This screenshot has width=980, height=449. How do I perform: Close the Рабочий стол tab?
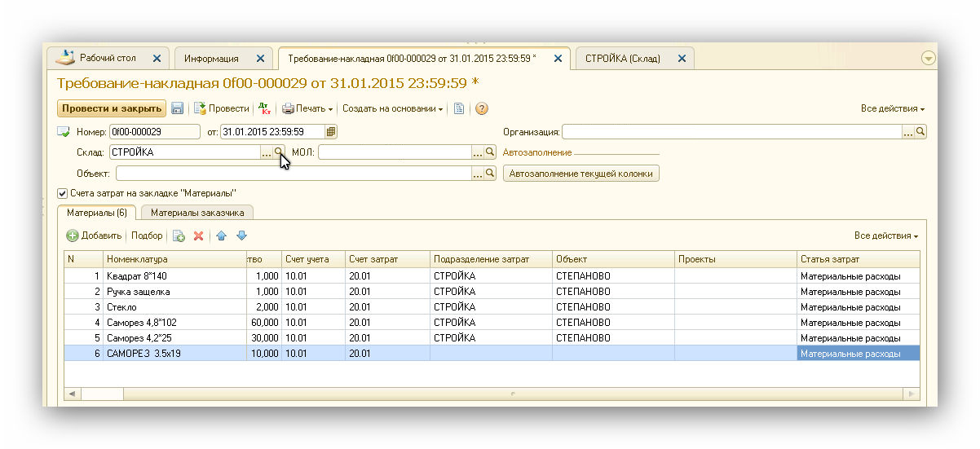[x=156, y=59]
